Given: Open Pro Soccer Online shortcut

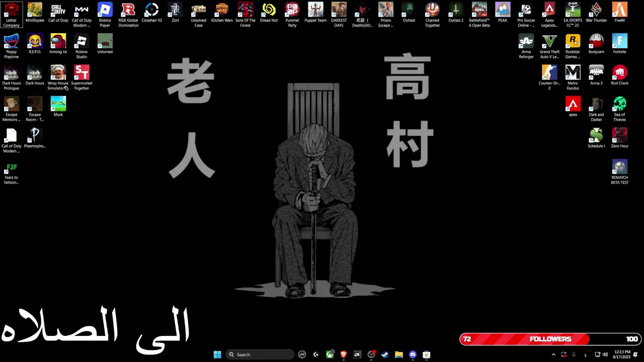Looking at the screenshot, I should pyautogui.click(x=526, y=15).
